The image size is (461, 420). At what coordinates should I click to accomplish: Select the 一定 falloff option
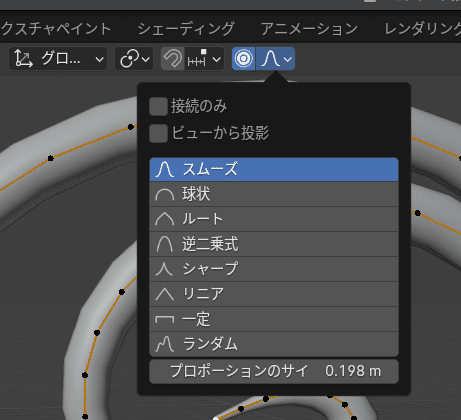[274, 319]
